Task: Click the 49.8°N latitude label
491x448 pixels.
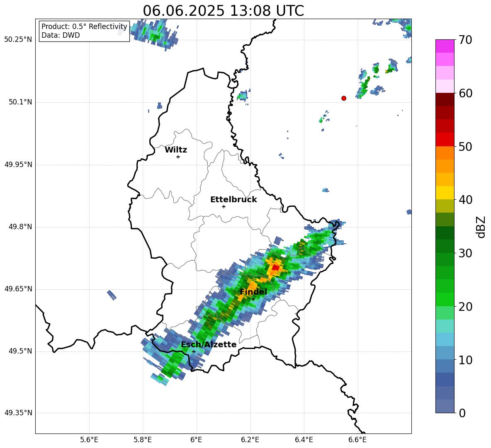Action: coord(20,227)
